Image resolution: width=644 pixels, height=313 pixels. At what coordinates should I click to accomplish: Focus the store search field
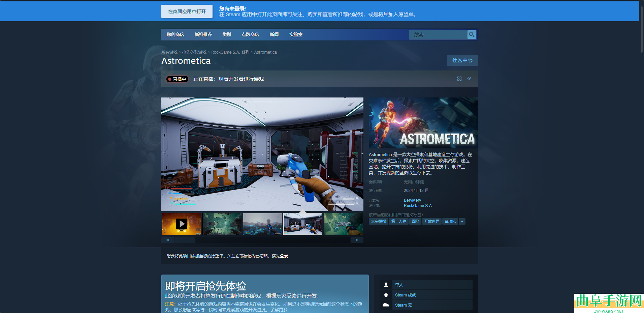pyautogui.click(x=438, y=34)
